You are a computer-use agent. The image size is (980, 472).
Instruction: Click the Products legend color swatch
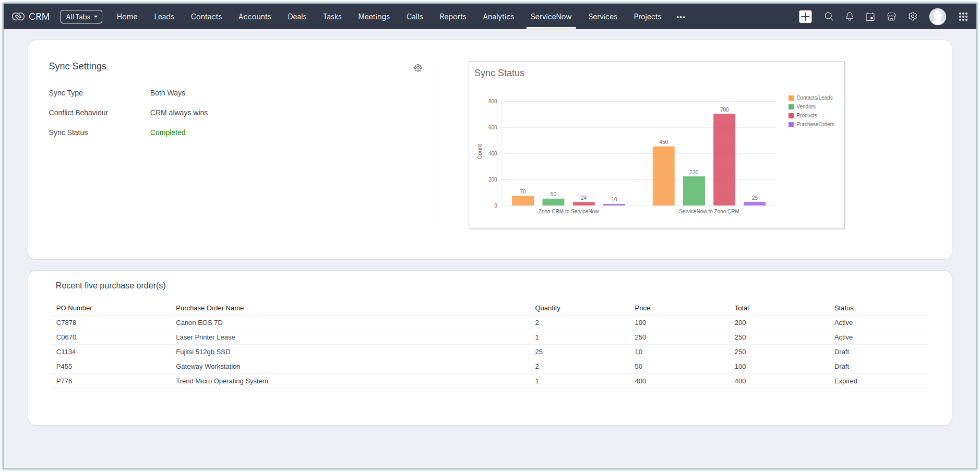[791, 116]
